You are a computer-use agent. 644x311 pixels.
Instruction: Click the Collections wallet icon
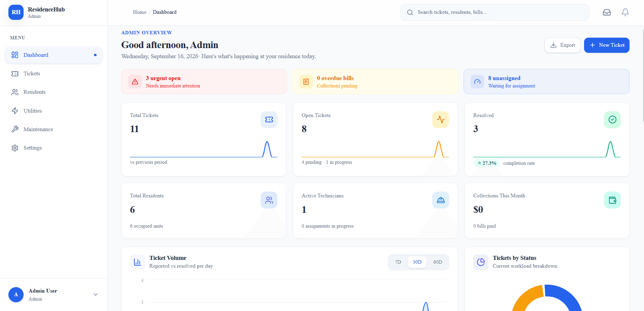612,200
